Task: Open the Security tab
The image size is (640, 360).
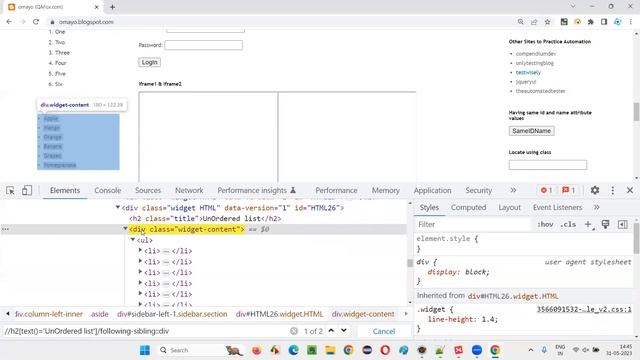Action: click(x=478, y=190)
